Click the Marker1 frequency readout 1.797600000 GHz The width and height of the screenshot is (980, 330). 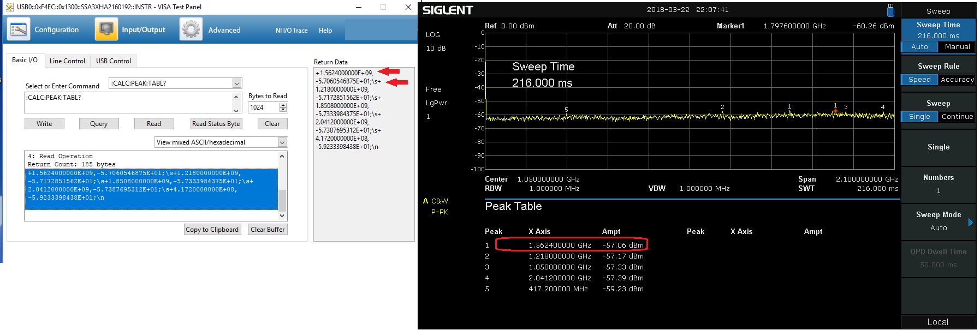click(x=794, y=26)
